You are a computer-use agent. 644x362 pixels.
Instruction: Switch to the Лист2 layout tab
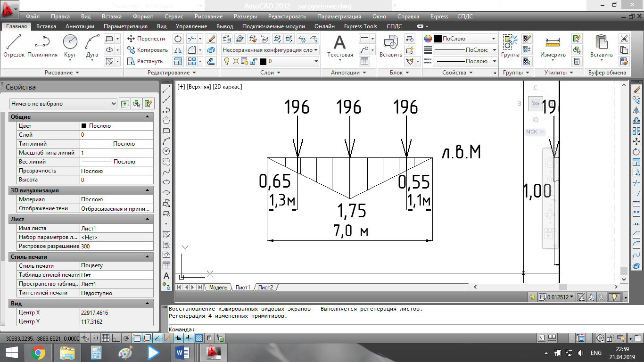click(265, 287)
